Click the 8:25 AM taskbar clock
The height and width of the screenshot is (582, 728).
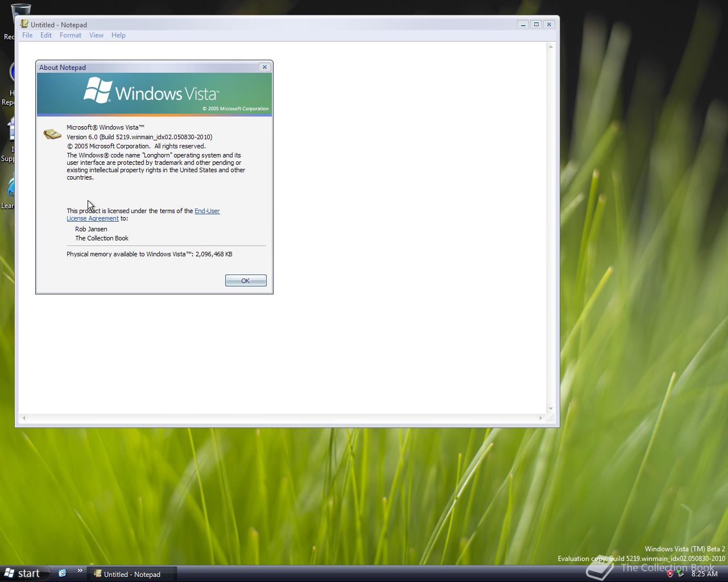(705, 574)
